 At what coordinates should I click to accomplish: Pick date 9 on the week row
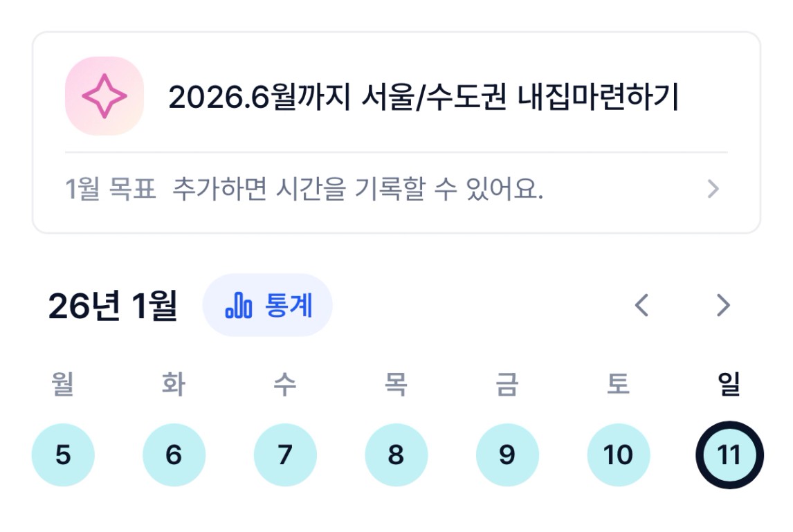tap(507, 455)
